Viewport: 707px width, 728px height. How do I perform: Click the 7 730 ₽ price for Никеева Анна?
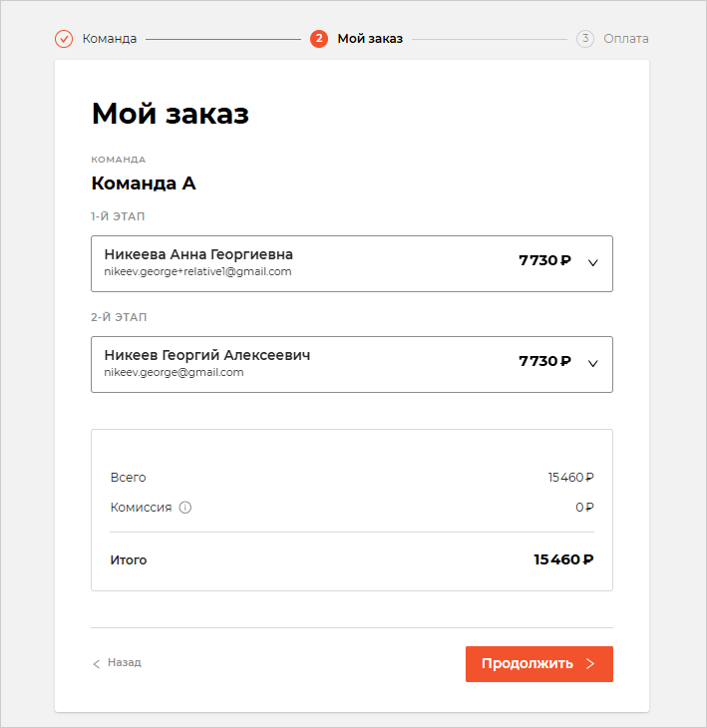544,260
